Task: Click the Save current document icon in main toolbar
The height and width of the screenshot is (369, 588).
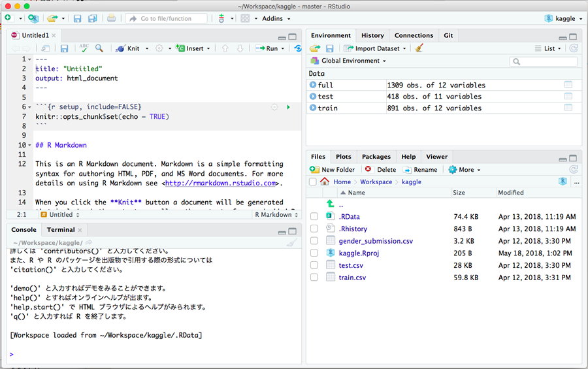Action: pyautogui.click(x=77, y=18)
